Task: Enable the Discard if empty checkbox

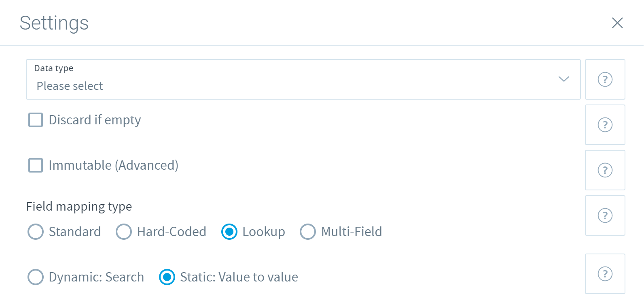Action: pos(36,120)
